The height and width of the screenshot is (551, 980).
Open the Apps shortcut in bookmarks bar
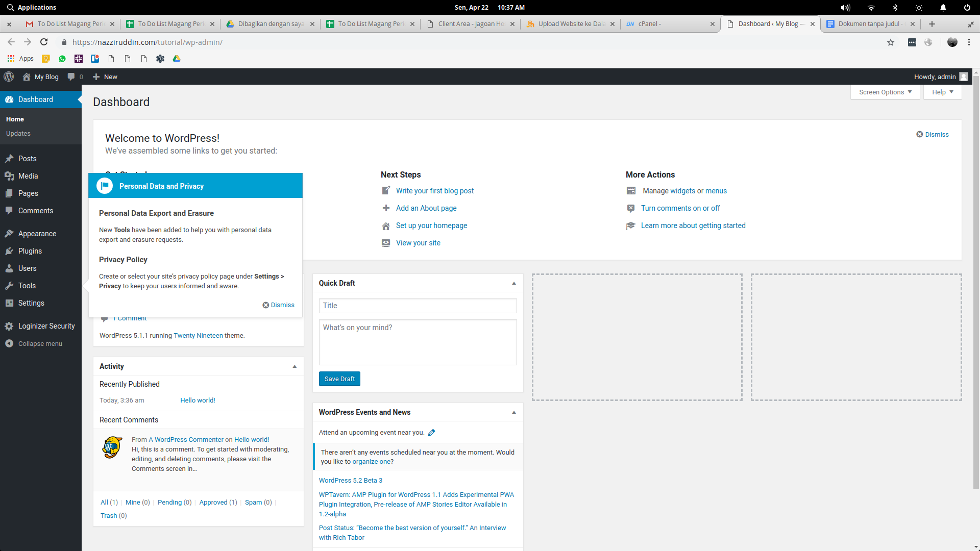tap(20, 59)
